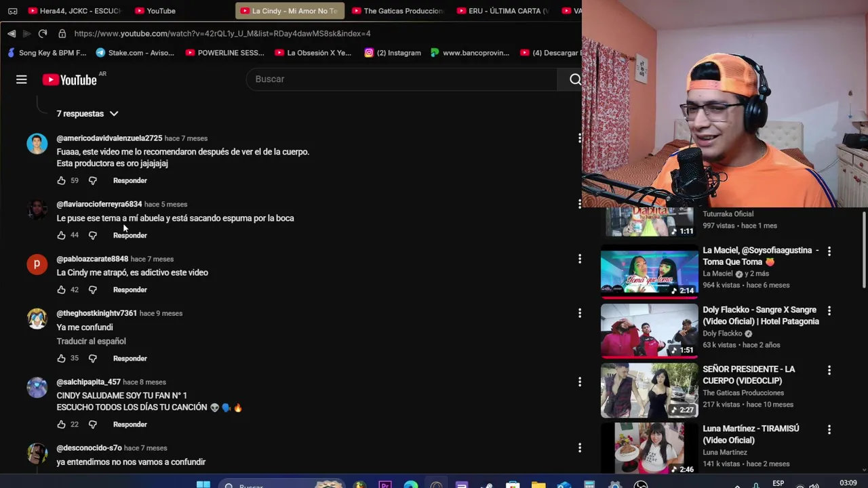Click the 'ESP' language indicator in tray
The height and width of the screenshot is (488, 868).
[778, 483]
